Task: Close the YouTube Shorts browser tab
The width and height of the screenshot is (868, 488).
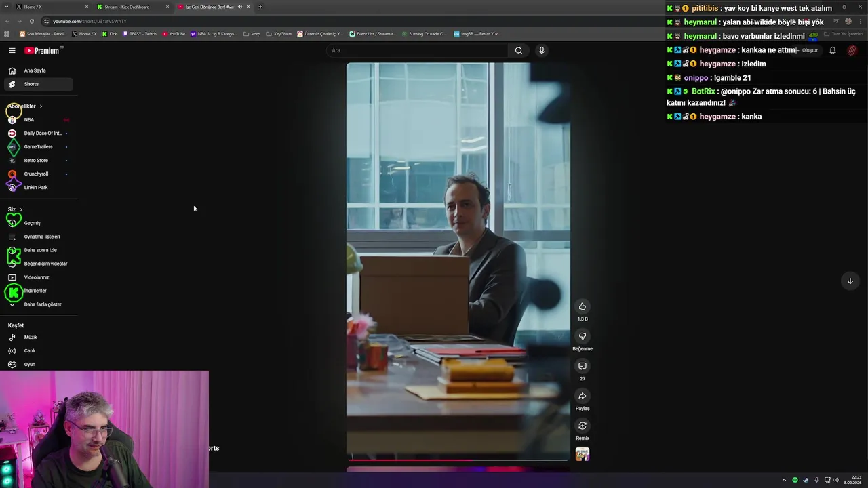Action: tap(248, 7)
